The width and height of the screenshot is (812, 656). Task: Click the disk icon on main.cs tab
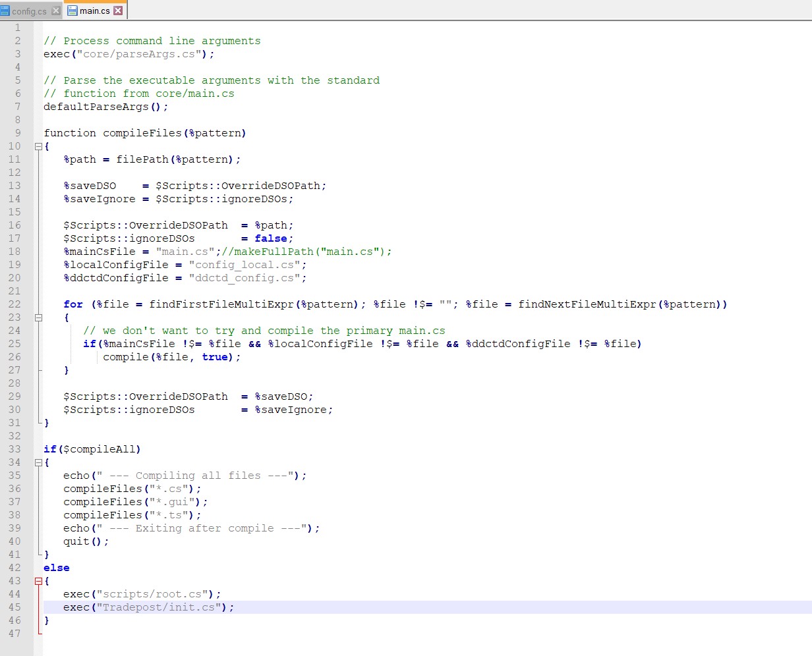tap(72, 11)
